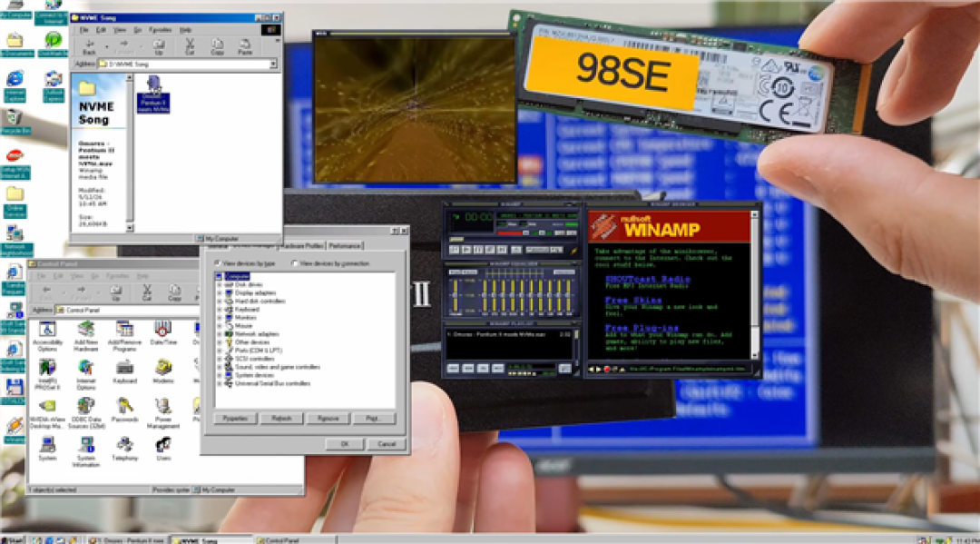The width and height of the screenshot is (980, 544).
Task: Open SHOUTcast Radio link in Winamp minibrowser
Action: (x=648, y=279)
